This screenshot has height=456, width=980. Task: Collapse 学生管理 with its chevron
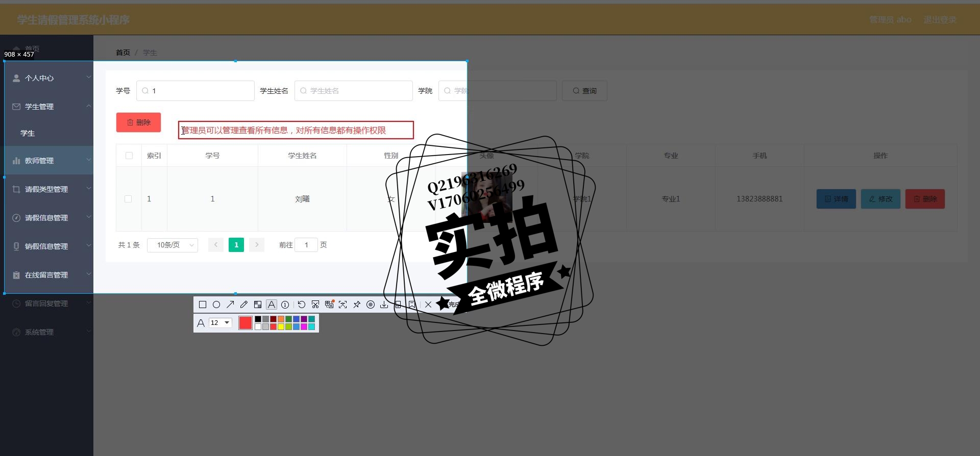point(88,106)
